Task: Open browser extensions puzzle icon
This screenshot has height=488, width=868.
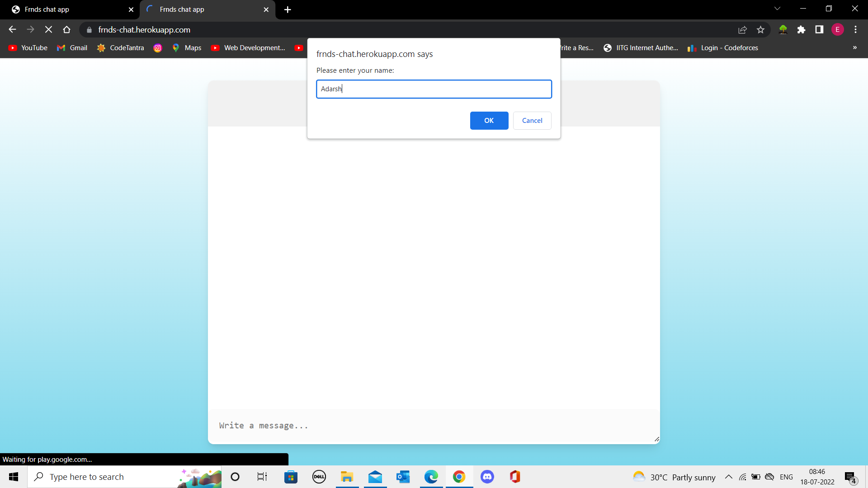Action: point(801,30)
